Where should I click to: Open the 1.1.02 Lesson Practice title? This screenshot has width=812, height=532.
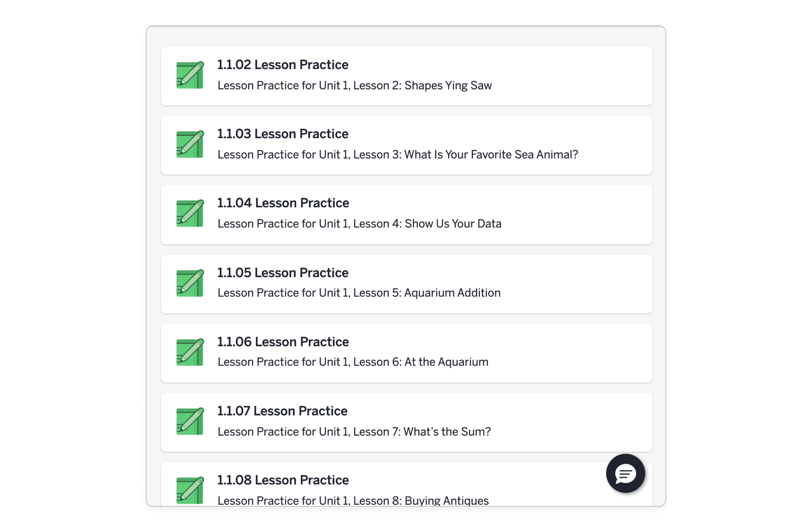(x=283, y=64)
